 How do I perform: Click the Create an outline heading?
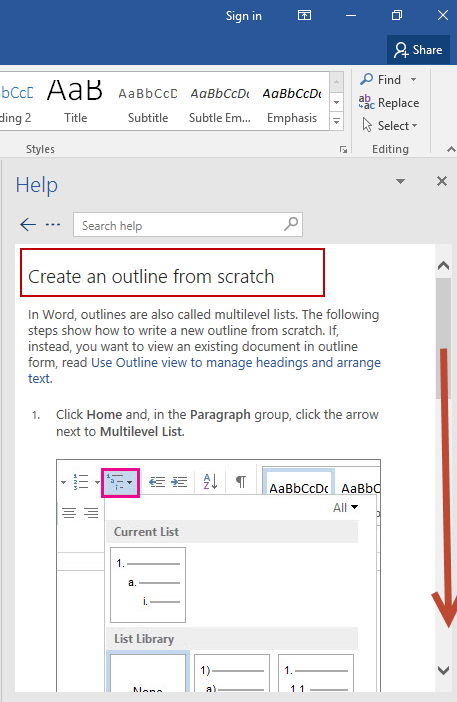coord(151,277)
